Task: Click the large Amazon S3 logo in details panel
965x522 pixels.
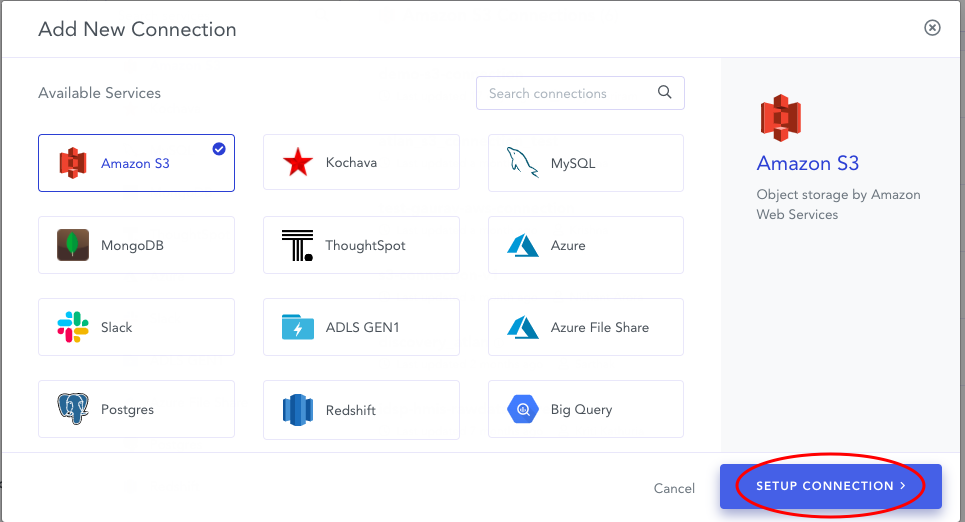Action: pos(781,118)
